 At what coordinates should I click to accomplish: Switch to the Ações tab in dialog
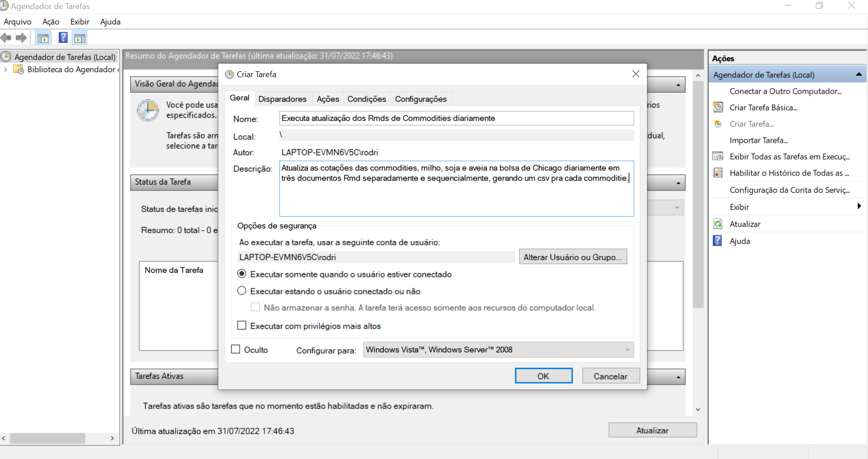click(x=328, y=99)
